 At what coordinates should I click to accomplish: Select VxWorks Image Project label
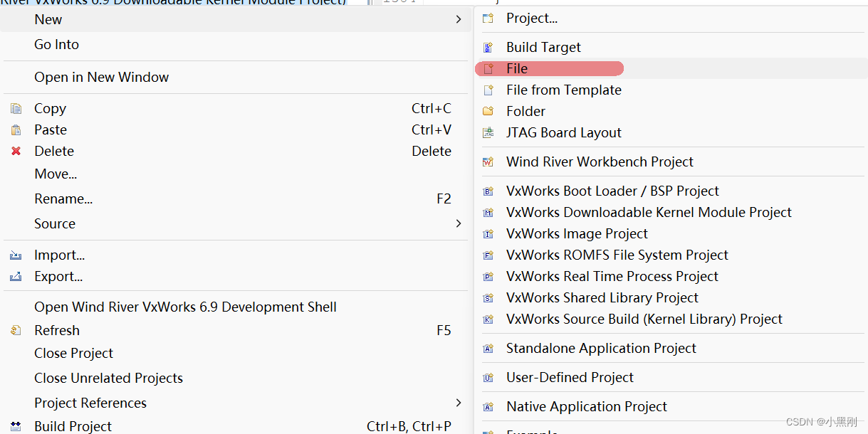pyautogui.click(x=577, y=233)
